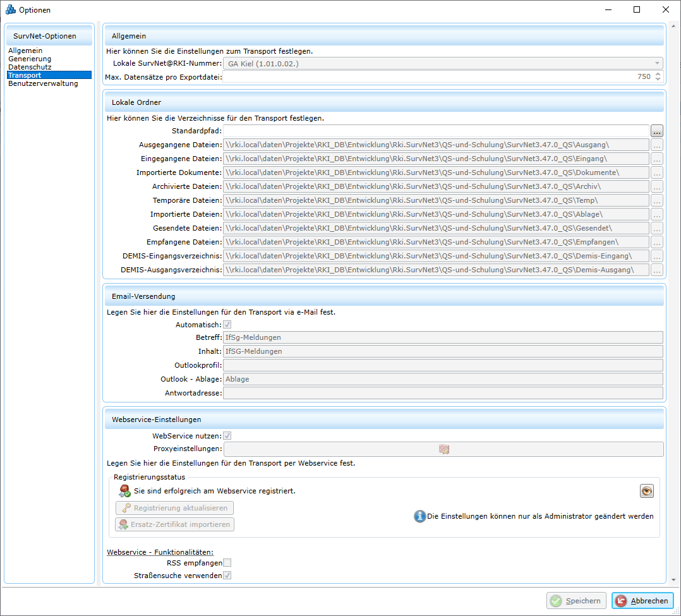
Task: Enable the RSS empfangen checkbox
Action: [x=227, y=563]
